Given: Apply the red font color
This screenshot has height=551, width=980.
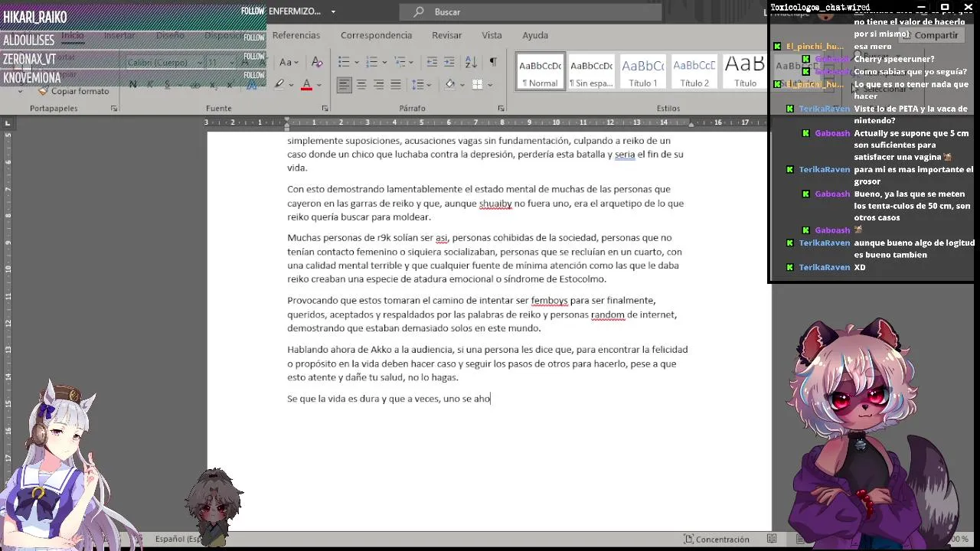Looking at the screenshot, I should 306,84.
